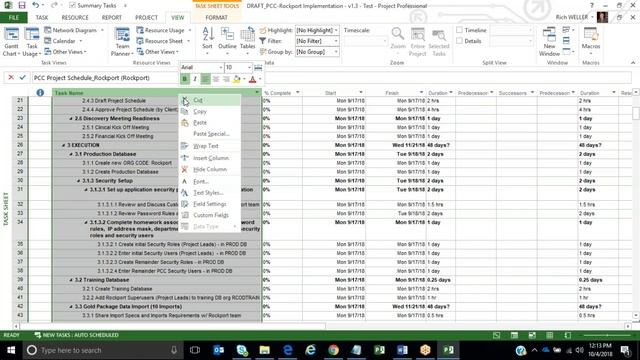The width and height of the screenshot is (640, 360).
Task: Open the Task Name column filter arrow
Action: (257, 93)
